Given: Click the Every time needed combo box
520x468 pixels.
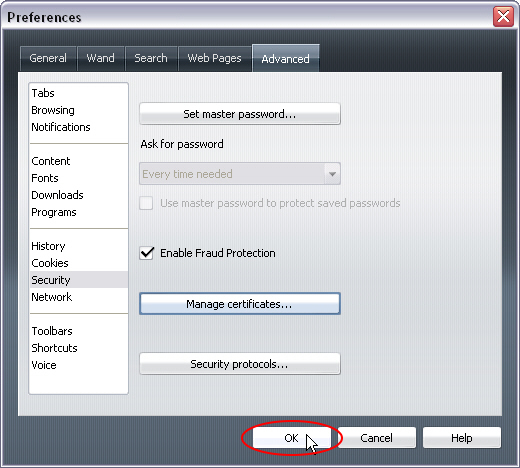Looking at the screenshot, I should [x=240, y=174].
